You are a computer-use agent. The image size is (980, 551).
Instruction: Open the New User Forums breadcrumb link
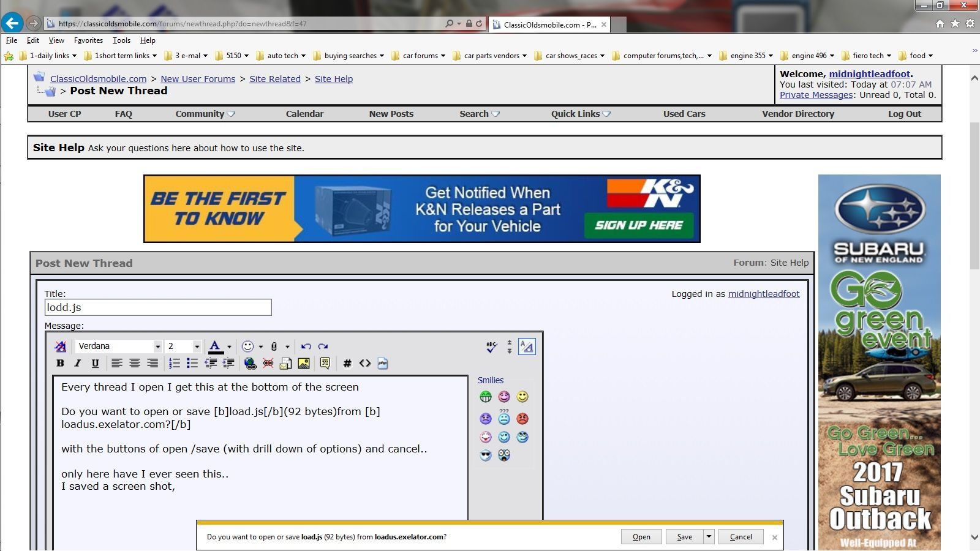click(198, 79)
